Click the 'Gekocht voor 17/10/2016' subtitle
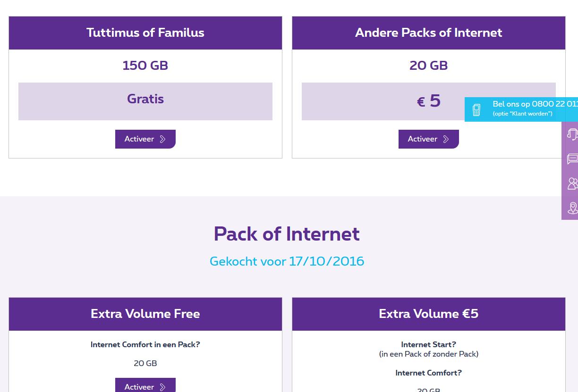 point(287,261)
